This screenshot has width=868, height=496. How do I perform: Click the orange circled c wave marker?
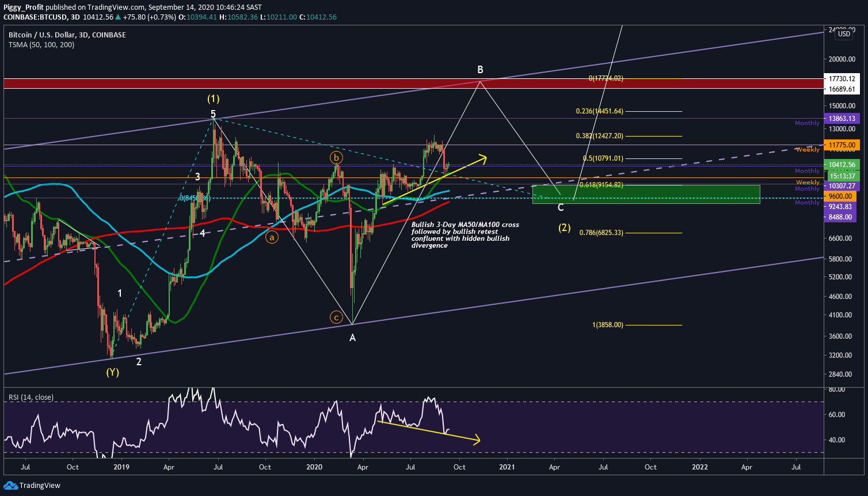(x=336, y=317)
